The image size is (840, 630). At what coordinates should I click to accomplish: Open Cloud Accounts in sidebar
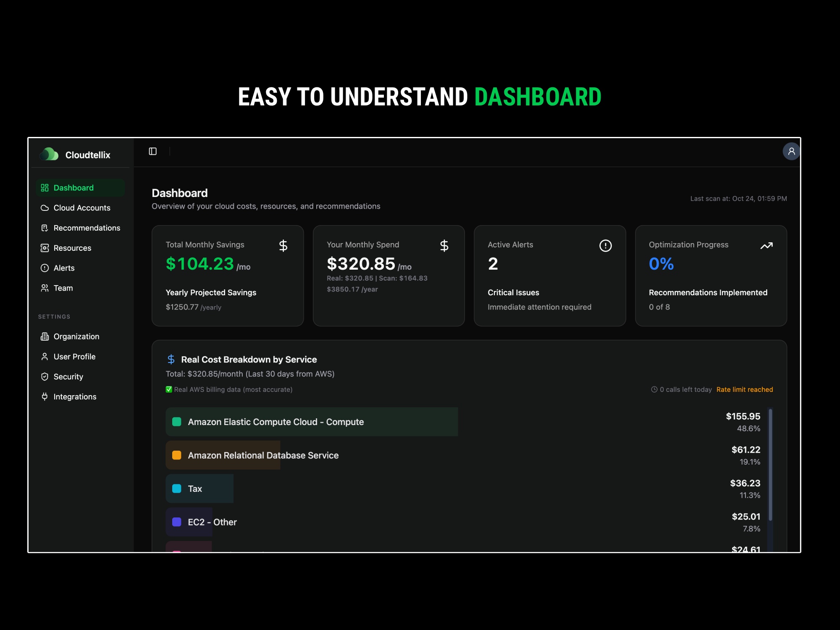click(81, 208)
